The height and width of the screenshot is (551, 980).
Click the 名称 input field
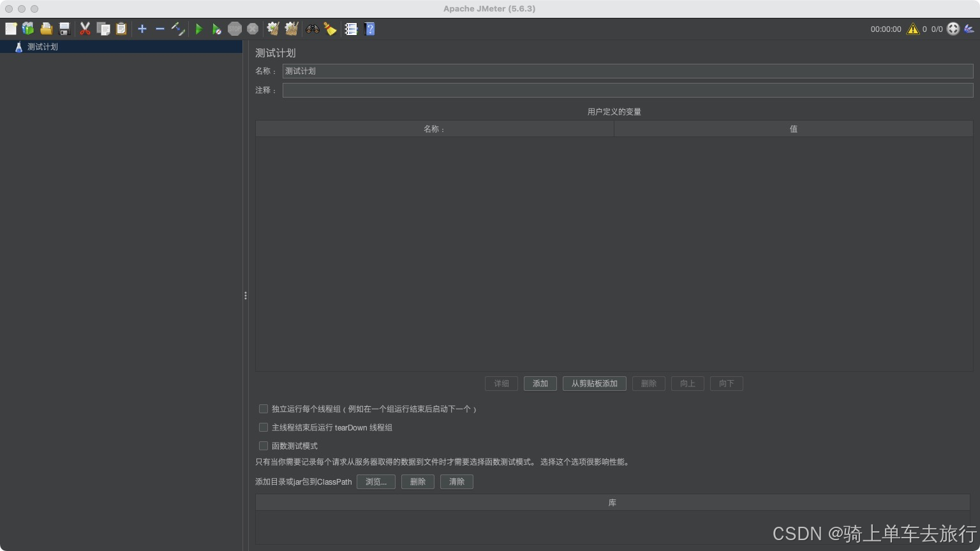point(628,71)
